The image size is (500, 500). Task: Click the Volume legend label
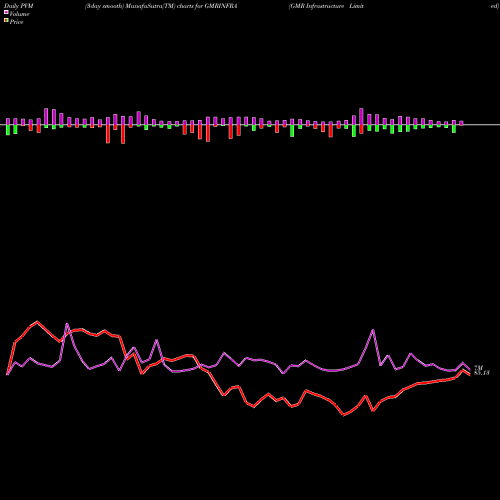[x=19, y=14]
